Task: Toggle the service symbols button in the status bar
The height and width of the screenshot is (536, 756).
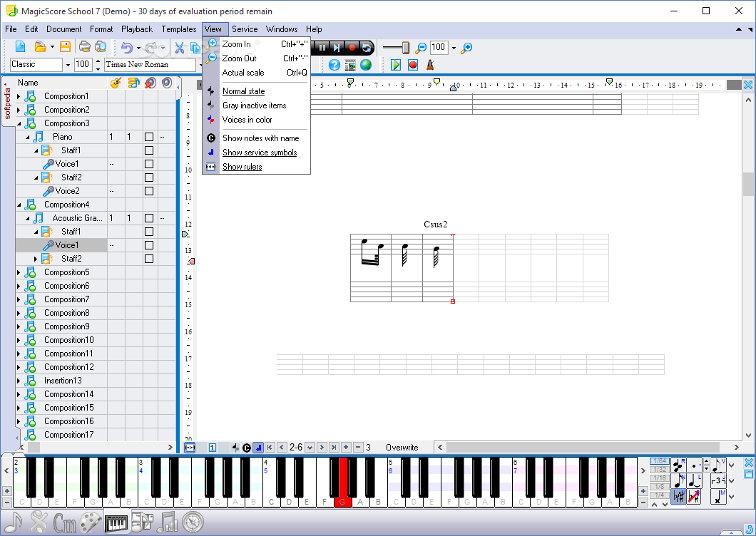Action: (x=258, y=448)
